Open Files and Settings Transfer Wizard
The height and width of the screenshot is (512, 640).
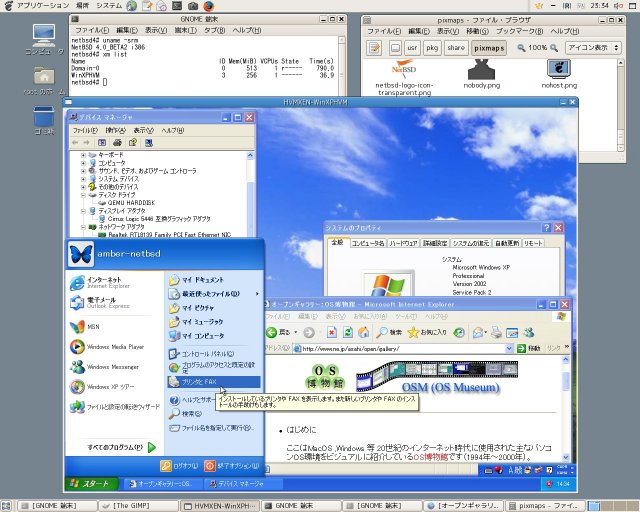point(115,407)
